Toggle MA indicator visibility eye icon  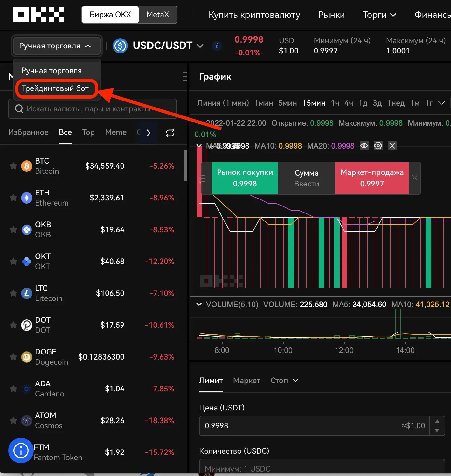coord(364,146)
